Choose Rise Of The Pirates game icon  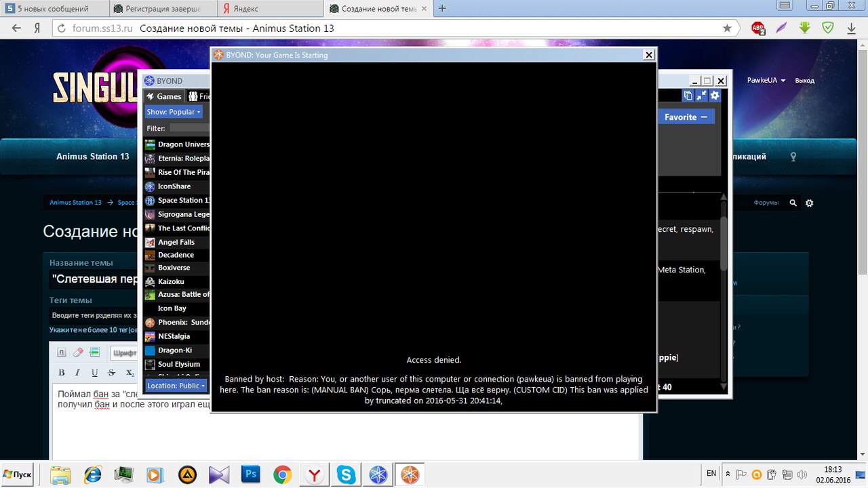click(150, 172)
